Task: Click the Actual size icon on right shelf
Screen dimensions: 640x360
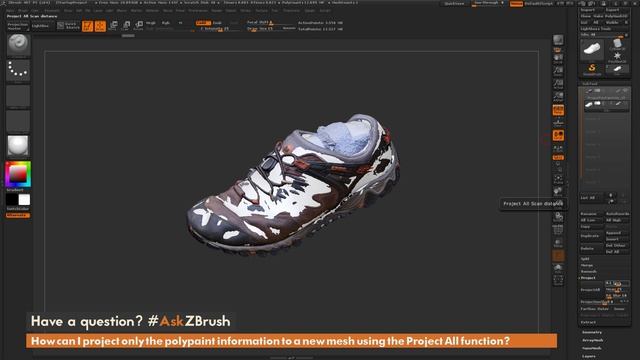Action: coord(558,84)
